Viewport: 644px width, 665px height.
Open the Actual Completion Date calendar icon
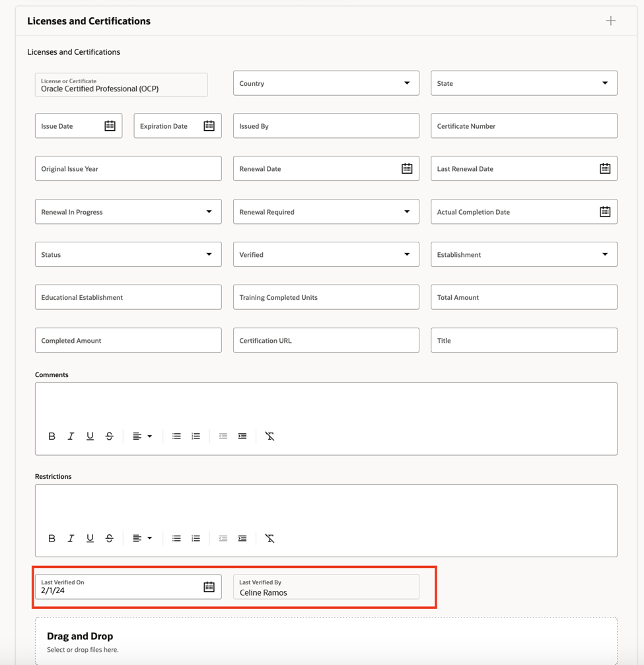coord(605,211)
